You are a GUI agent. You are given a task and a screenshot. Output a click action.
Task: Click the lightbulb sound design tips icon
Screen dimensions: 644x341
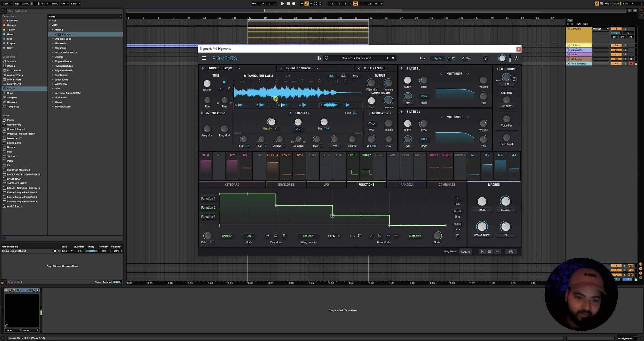point(485,58)
